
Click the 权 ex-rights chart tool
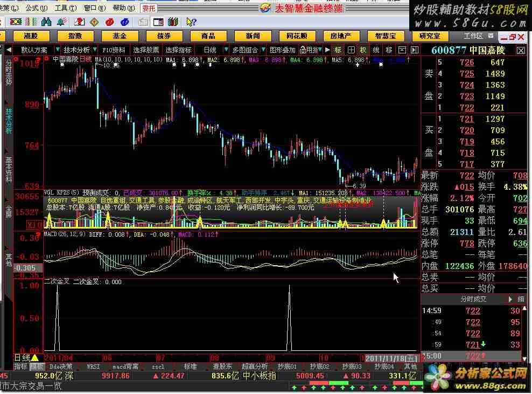(x=363, y=50)
